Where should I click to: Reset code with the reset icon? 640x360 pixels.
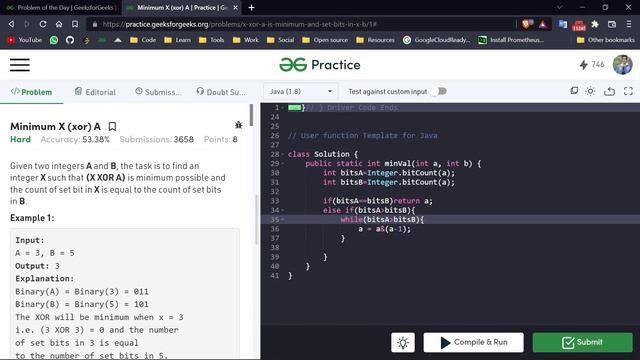[609, 91]
